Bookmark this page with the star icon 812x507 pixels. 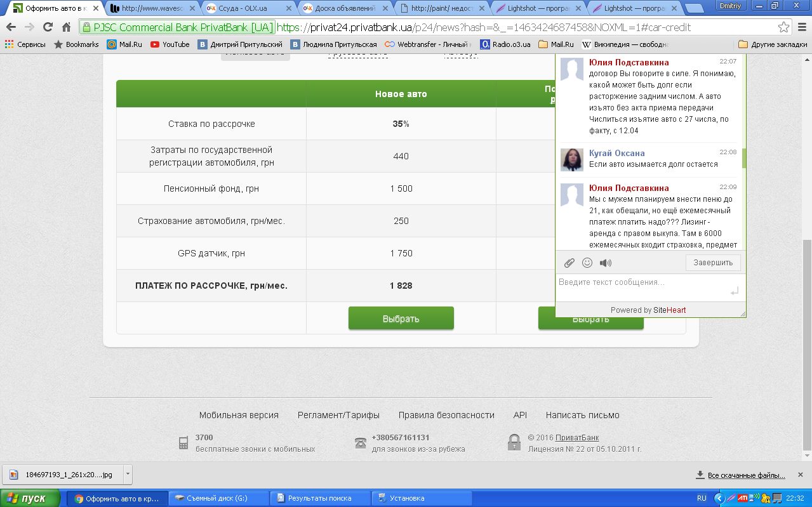point(784,27)
